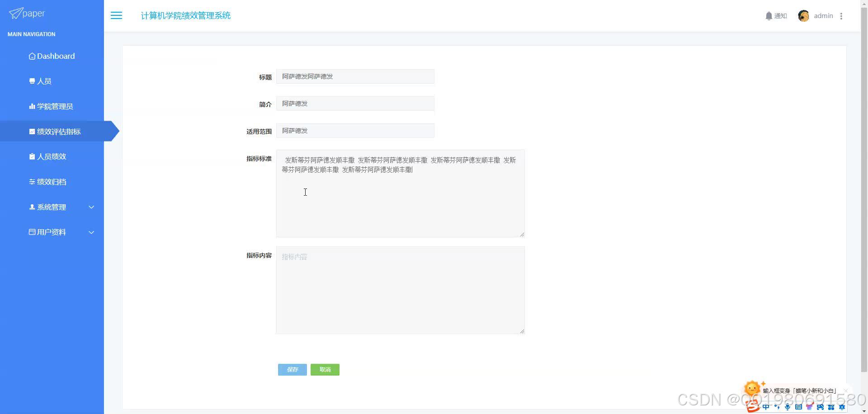Click the 人员 sidebar icon
868x414 pixels.
tap(32, 81)
